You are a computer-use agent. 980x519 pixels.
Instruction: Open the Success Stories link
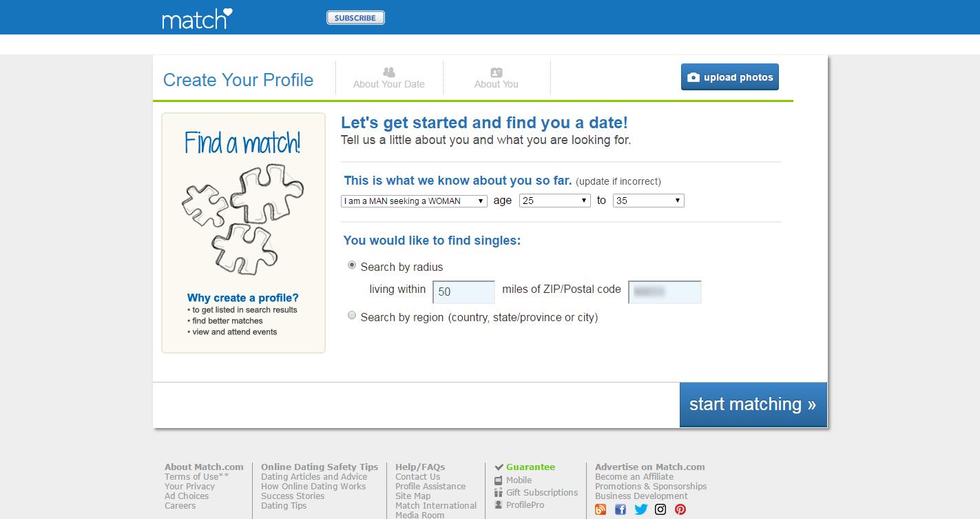293,496
